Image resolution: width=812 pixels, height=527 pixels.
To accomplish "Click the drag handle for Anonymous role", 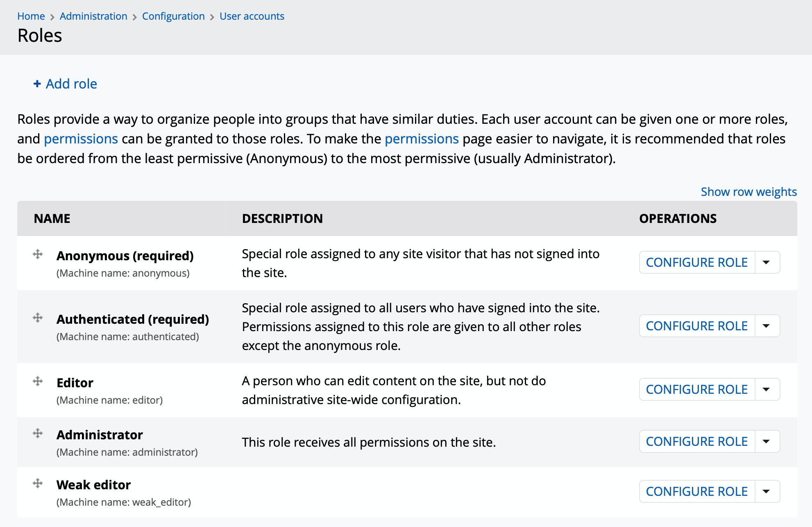I will [38, 254].
